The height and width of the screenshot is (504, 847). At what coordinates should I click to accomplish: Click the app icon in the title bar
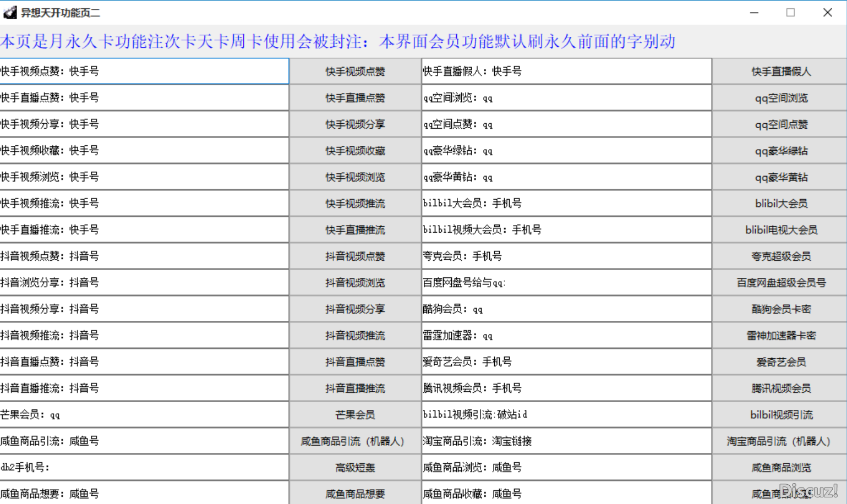point(10,13)
